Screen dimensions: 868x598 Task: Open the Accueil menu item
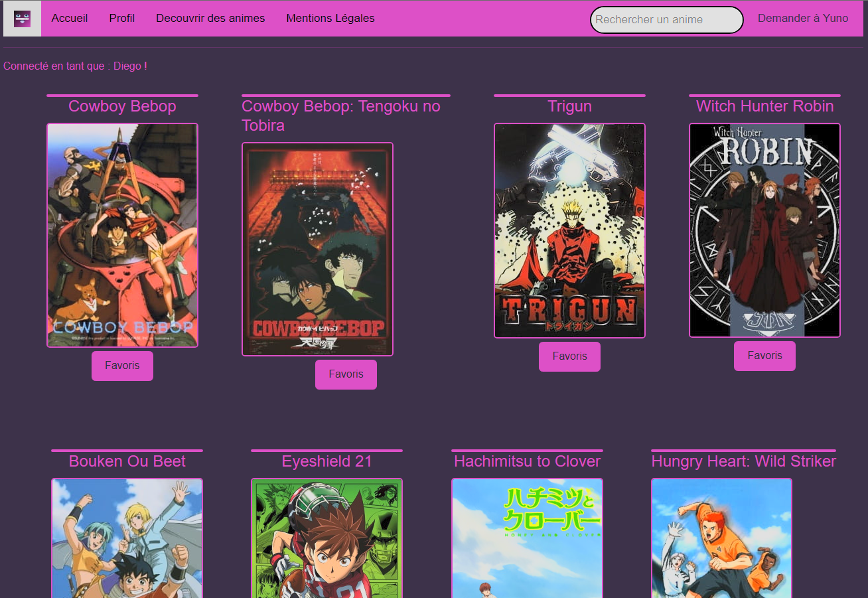(x=70, y=19)
